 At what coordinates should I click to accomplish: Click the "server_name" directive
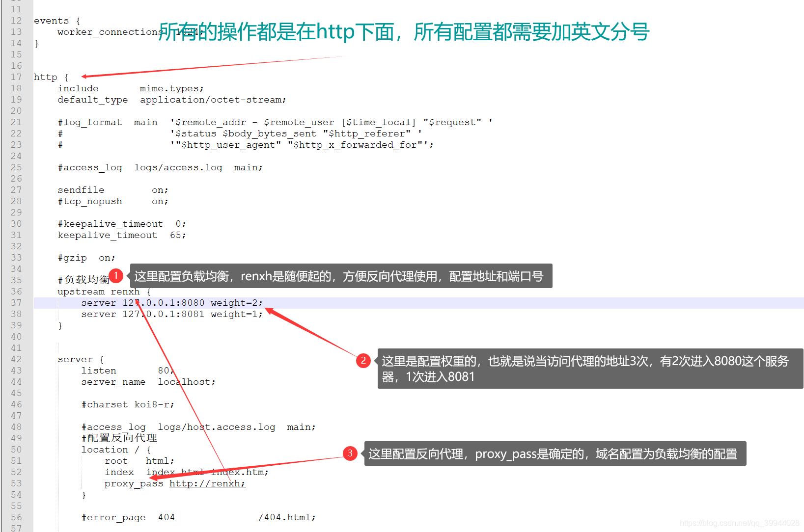pos(113,382)
